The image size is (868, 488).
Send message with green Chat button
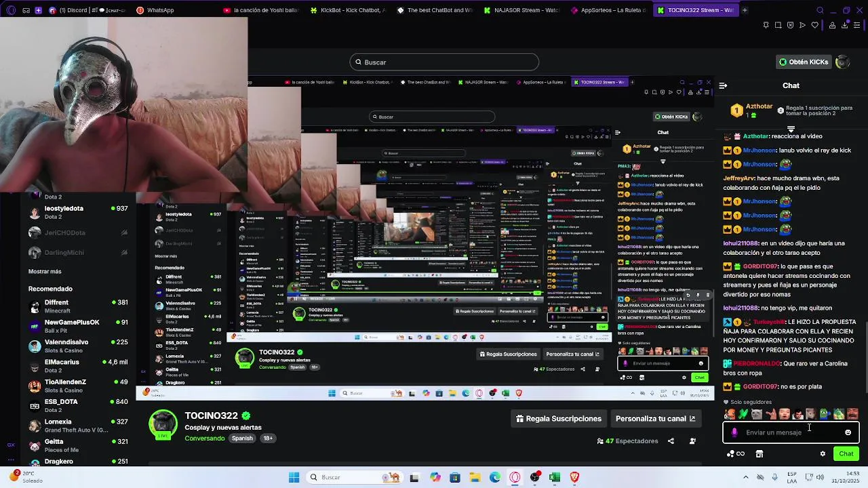(846, 454)
